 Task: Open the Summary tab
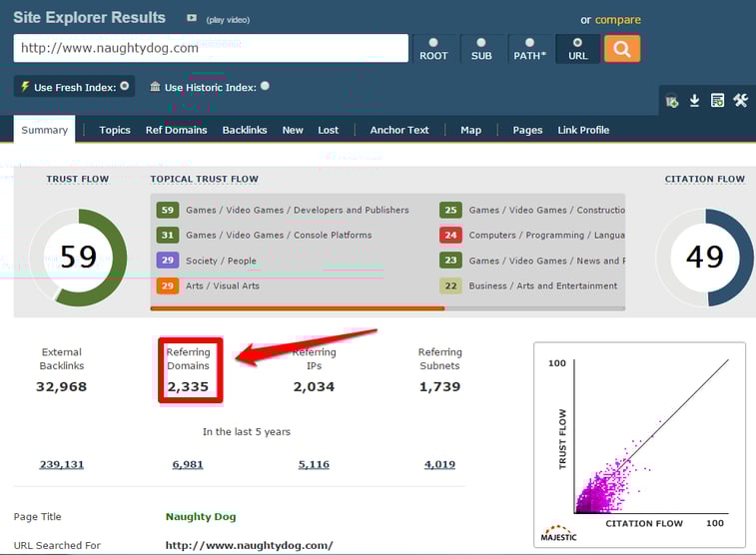44,130
